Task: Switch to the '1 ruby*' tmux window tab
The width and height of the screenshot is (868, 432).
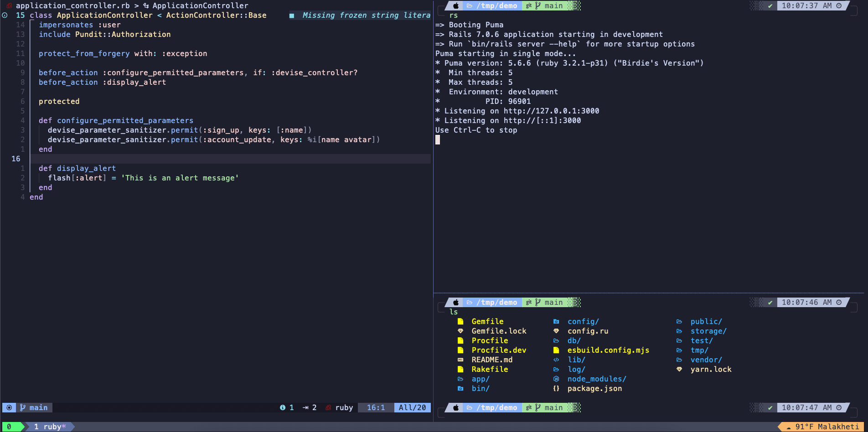Action: click(50, 427)
